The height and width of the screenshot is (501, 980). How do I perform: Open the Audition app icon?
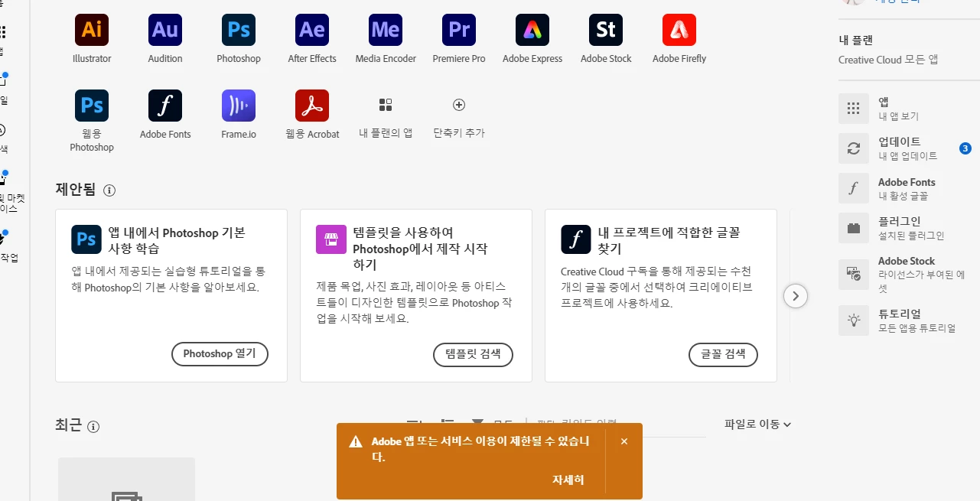pos(165,30)
